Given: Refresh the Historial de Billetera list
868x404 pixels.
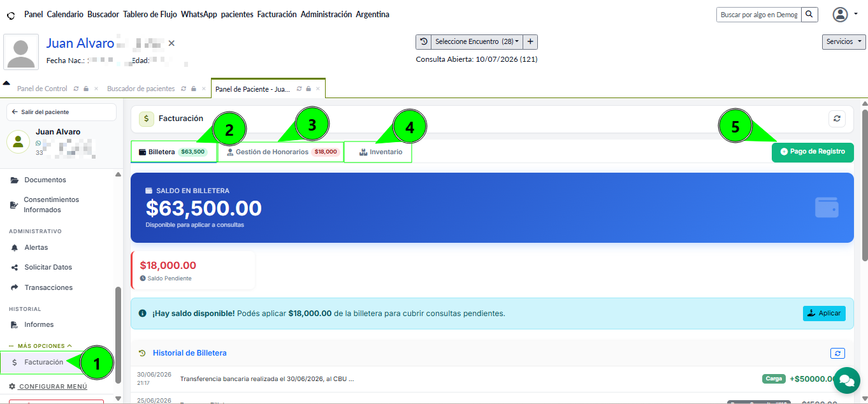Looking at the screenshot, I should [x=838, y=353].
